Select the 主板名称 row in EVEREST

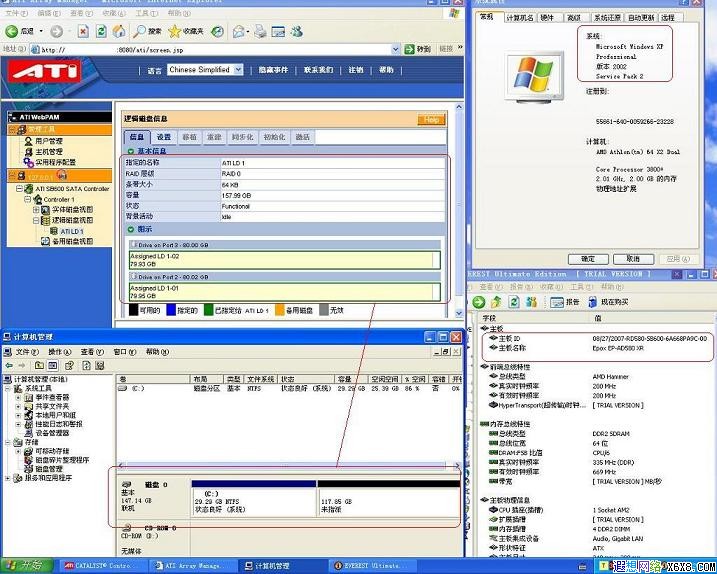point(597,348)
